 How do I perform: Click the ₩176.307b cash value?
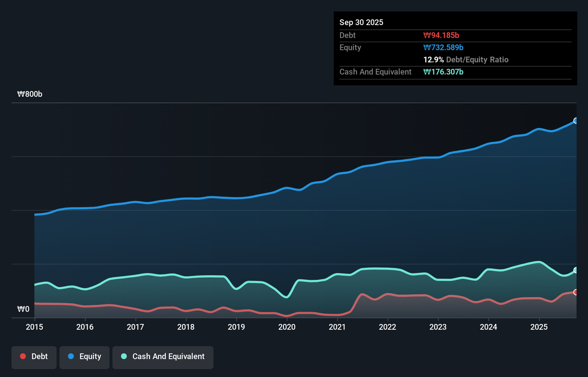443,72
